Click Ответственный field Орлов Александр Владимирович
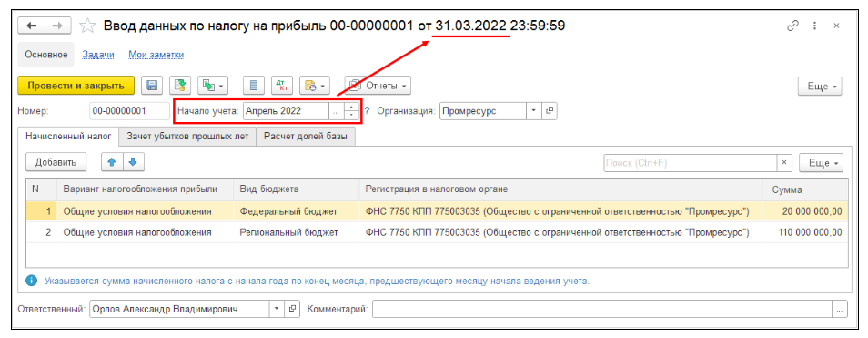This screenshot has width=868, height=338. coord(179,309)
